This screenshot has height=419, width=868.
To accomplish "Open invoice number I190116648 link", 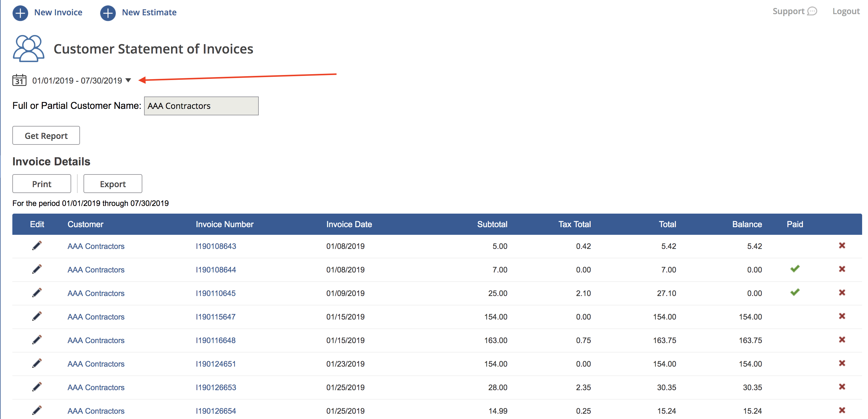I will click(x=215, y=340).
